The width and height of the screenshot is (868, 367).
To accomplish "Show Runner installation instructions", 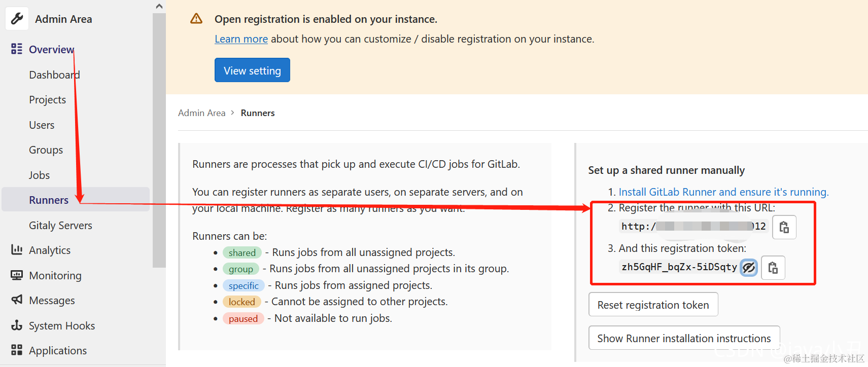I will click(683, 338).
